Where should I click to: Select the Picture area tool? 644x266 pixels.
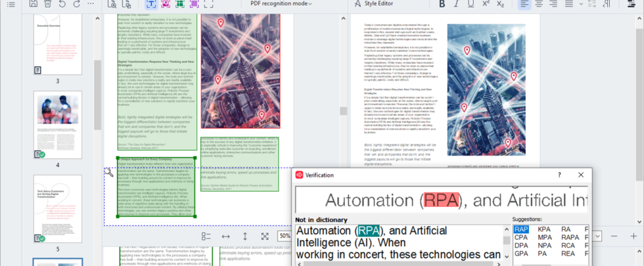coord(166,4)
